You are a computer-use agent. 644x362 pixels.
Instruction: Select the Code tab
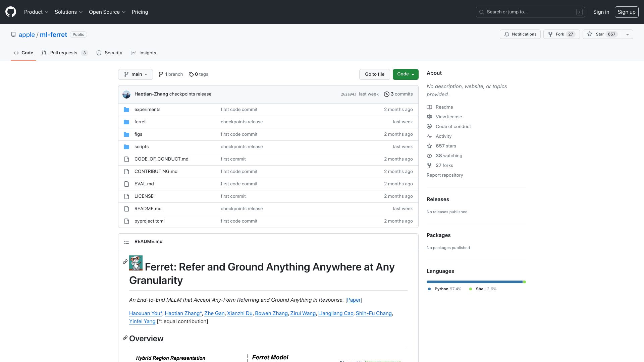23,53
